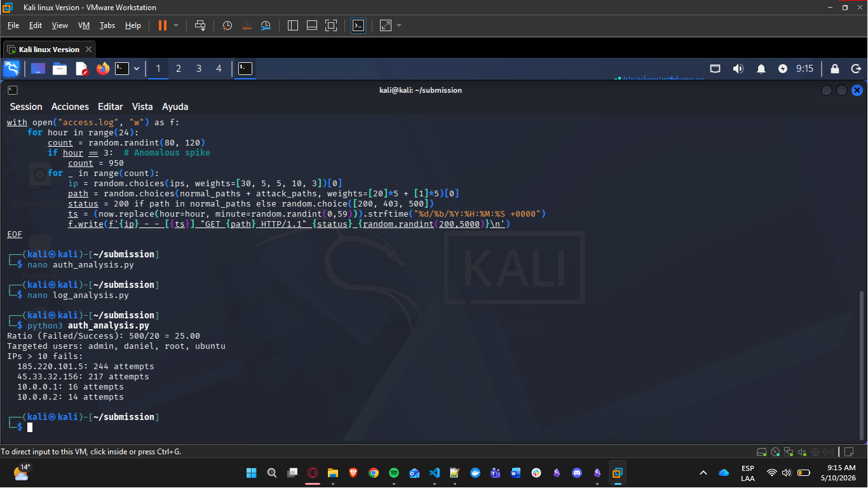Open Docker Desktop from Windows taskbar
The width and height of the screenshot is (868, 488).
point(475,473)
